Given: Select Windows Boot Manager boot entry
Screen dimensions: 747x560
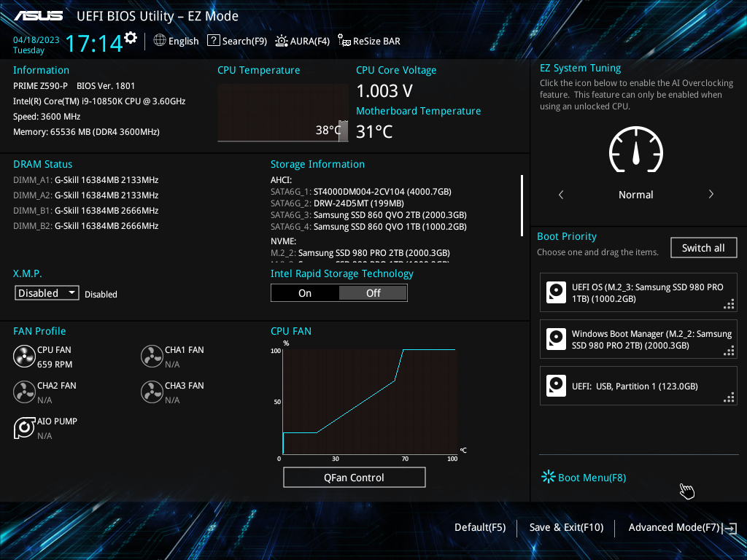Looking at the screenshot, I should tap(638, 339).
